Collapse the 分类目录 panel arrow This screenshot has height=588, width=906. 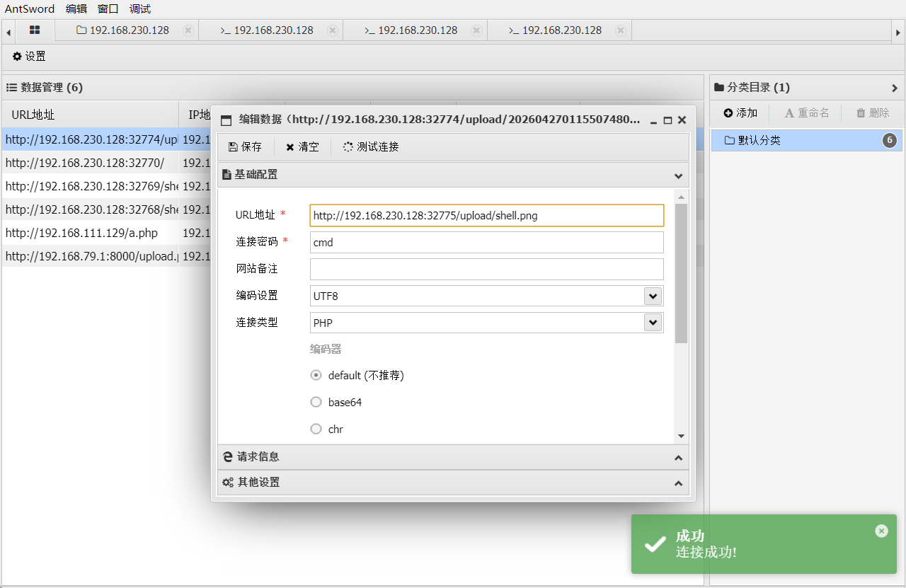coord(895,88)
